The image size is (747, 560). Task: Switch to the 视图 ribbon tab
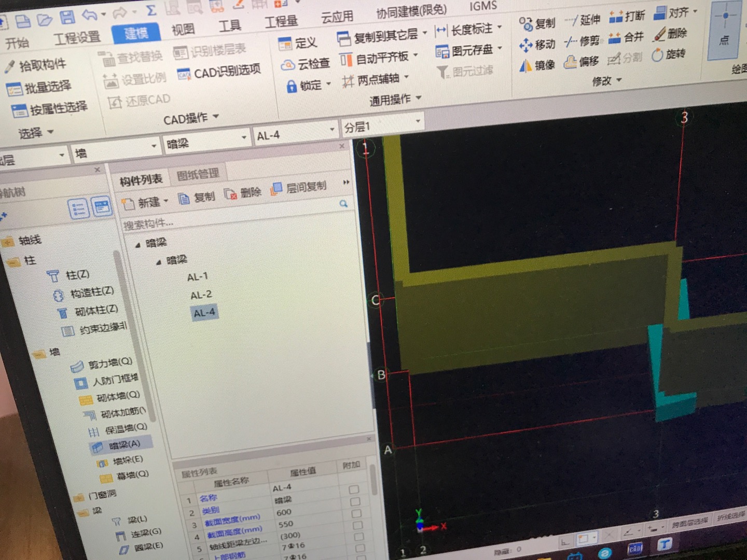(x=183, y=30)
